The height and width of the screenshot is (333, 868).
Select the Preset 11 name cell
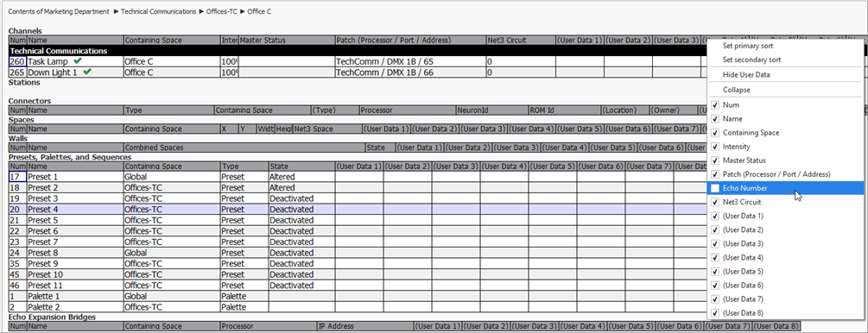point(75,286)
